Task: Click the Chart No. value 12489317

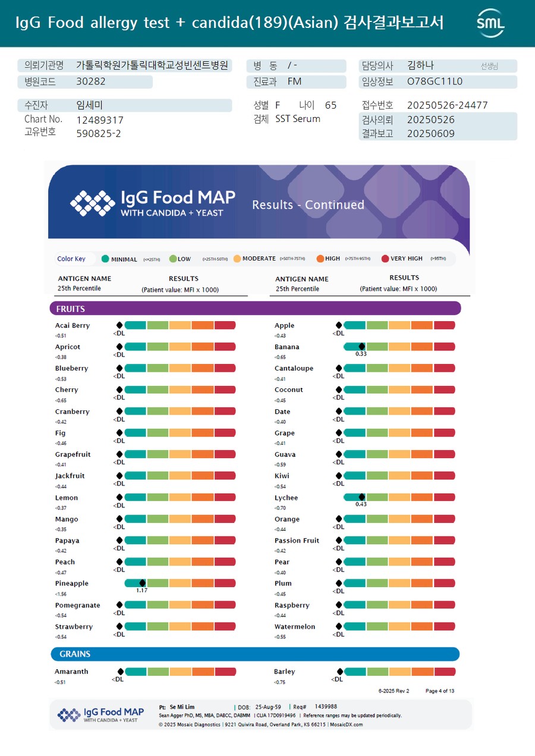Action: click(100, 120)
